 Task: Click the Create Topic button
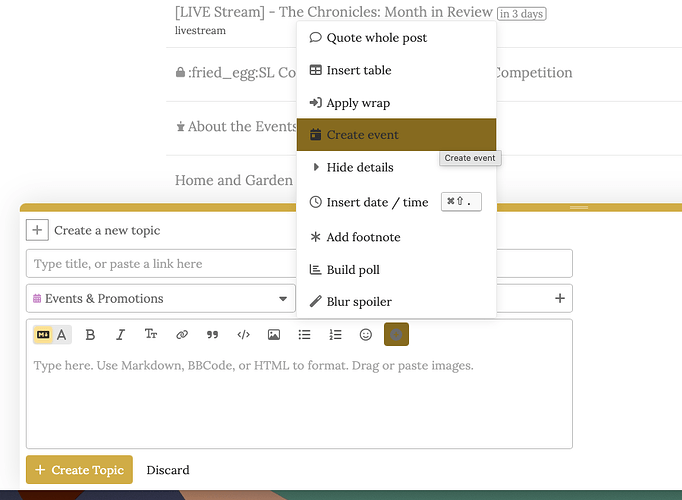[79, 470]
